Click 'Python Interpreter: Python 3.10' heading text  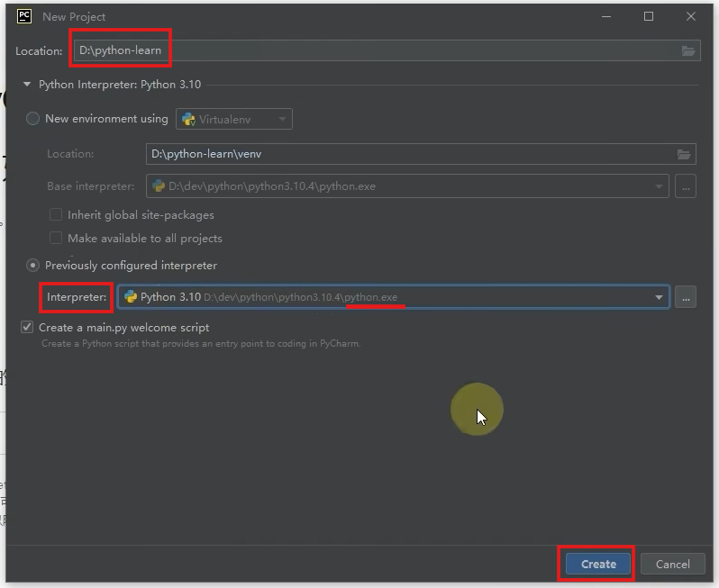[x=120, y=85]
